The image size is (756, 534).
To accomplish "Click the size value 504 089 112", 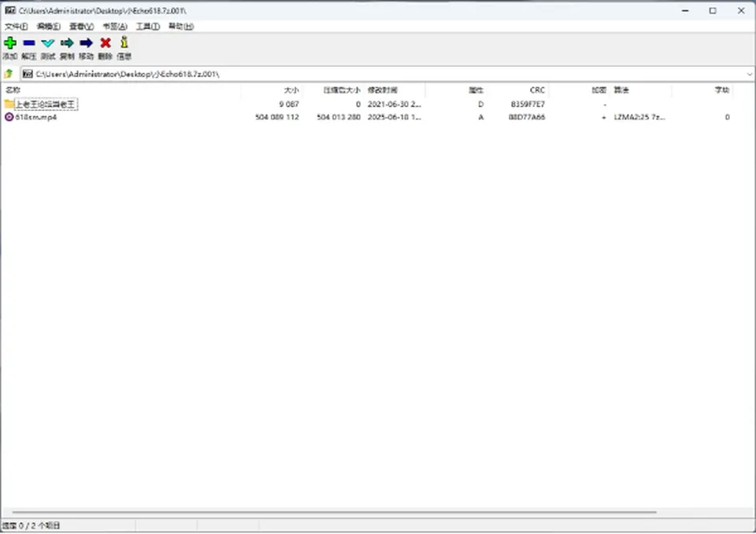I will (x=277, y=117).
